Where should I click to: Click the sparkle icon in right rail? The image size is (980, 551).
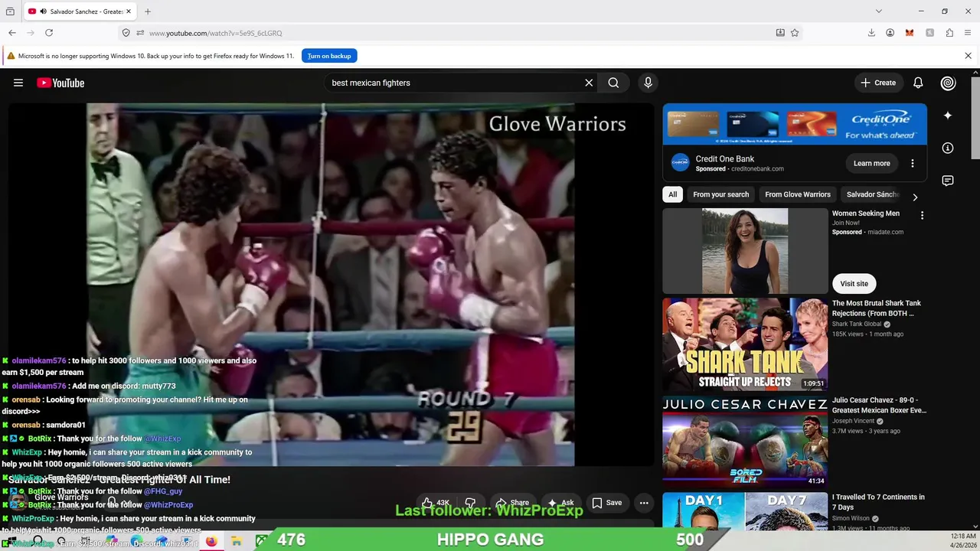click(948, 116)
